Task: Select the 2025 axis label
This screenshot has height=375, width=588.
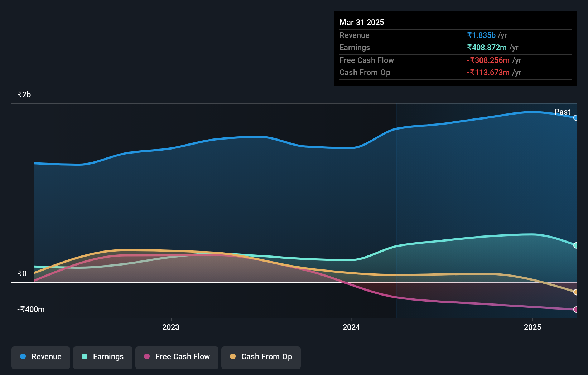Action: point(532,327)
